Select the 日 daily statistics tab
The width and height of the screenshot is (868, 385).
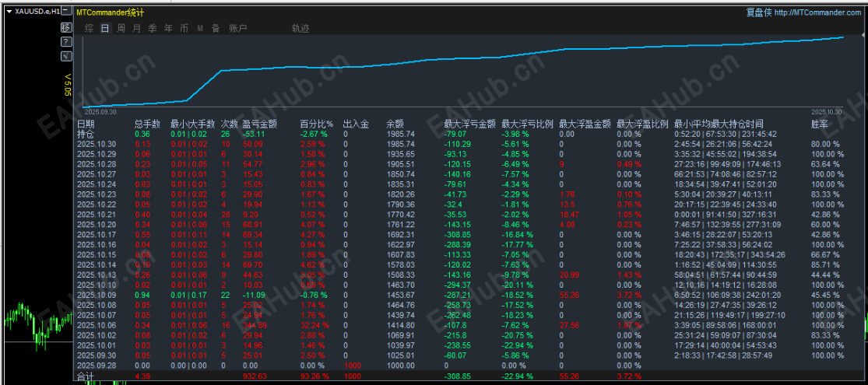pos(105,28)
